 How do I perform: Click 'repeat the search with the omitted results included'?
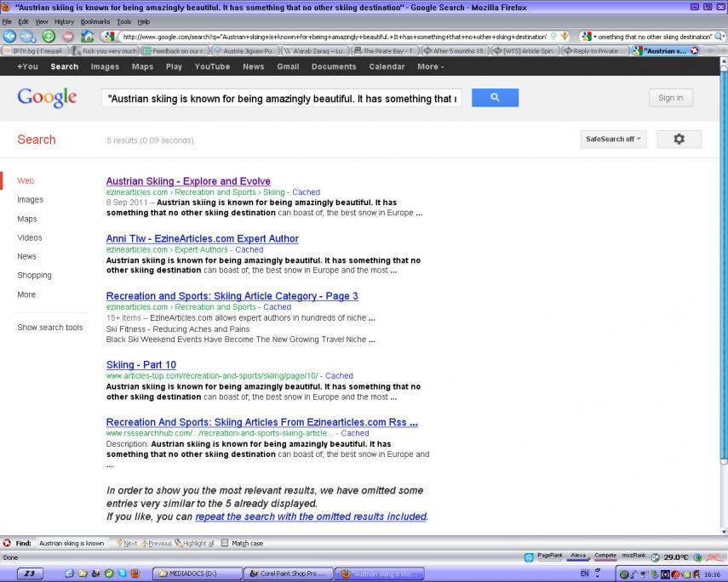[x=311, y=516]
